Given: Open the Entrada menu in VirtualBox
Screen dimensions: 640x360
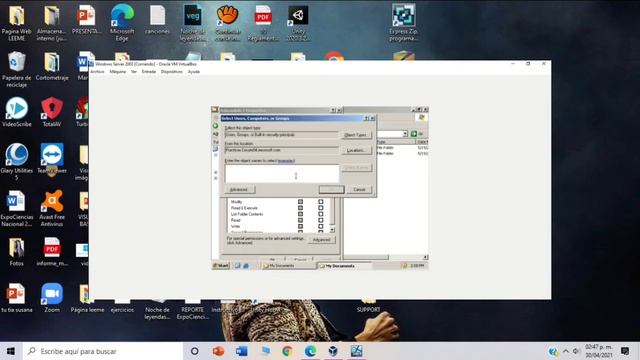Looking at the screenshot, I should pos(149,71).
